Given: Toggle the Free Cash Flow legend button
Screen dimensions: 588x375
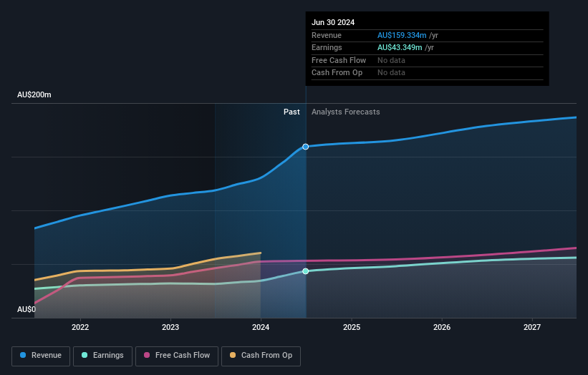Looking at the screenshot, I should [x=177, y=356].
